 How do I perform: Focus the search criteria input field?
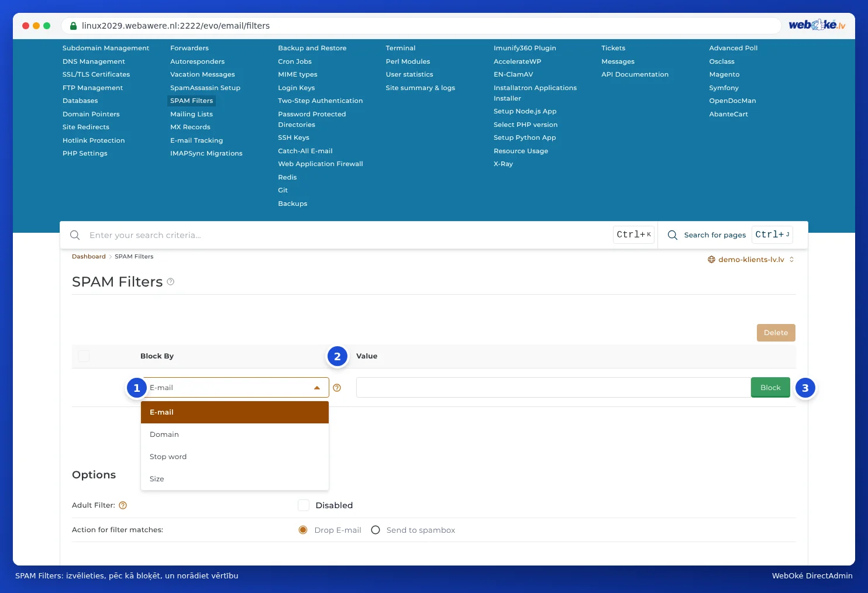tap(348, 235)
